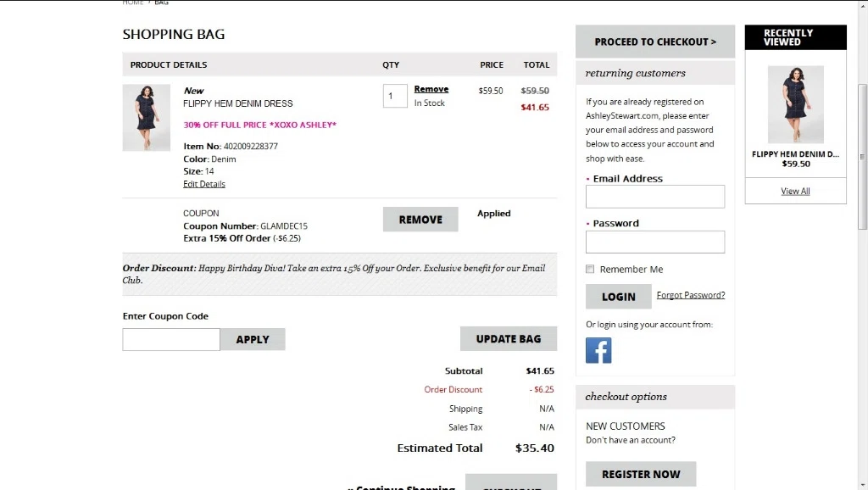Focus the Enter Coupon Code field

coord(171,339)
